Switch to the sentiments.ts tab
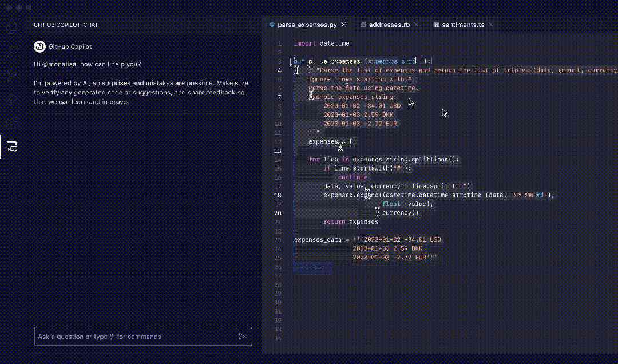 [463, 25]
